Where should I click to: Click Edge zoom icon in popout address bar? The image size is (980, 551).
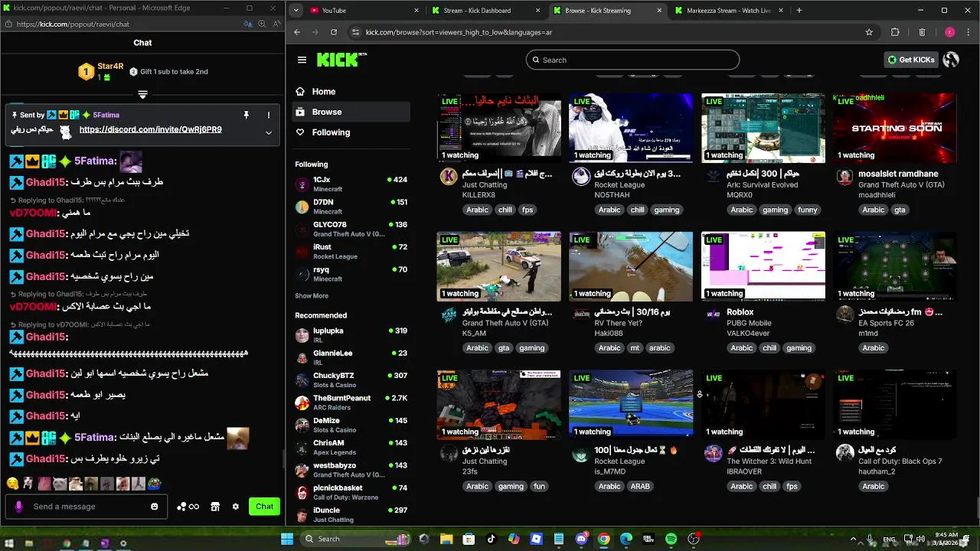click(x=262, y=24)
